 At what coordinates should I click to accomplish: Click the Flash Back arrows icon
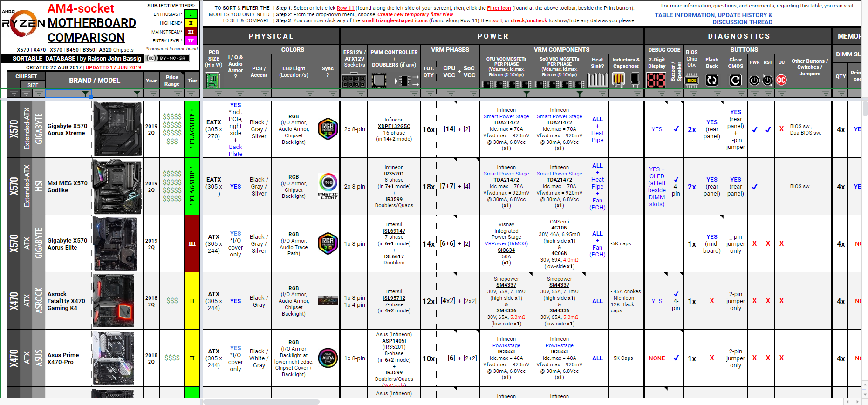click(x=711, y=81)
